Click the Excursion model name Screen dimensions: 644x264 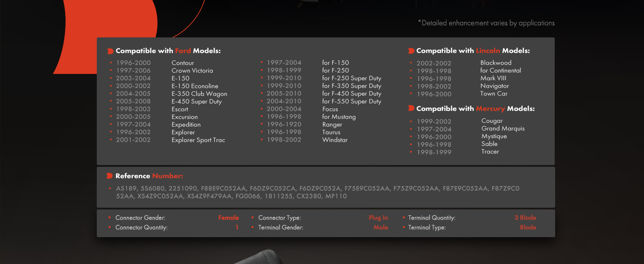185,117
